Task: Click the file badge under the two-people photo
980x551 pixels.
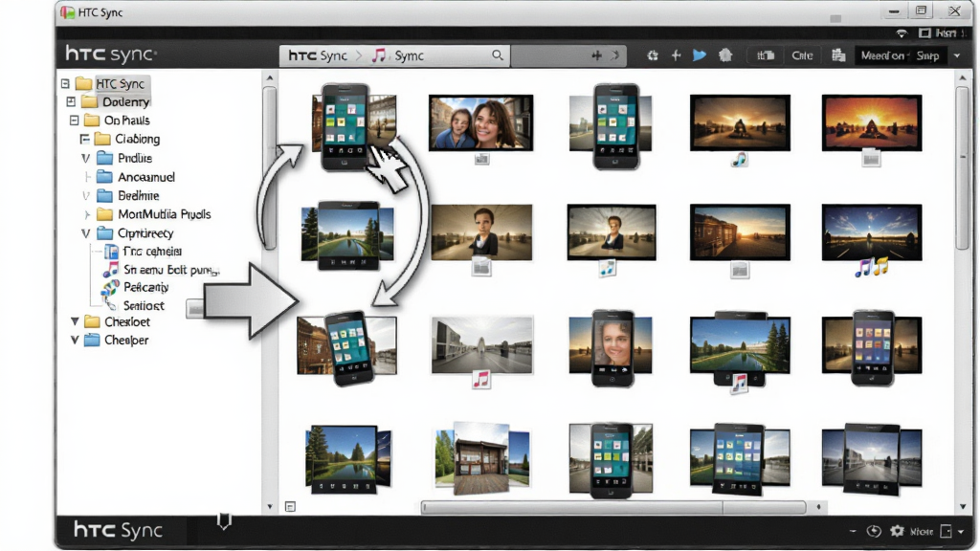Action: [x=481, y=160]
